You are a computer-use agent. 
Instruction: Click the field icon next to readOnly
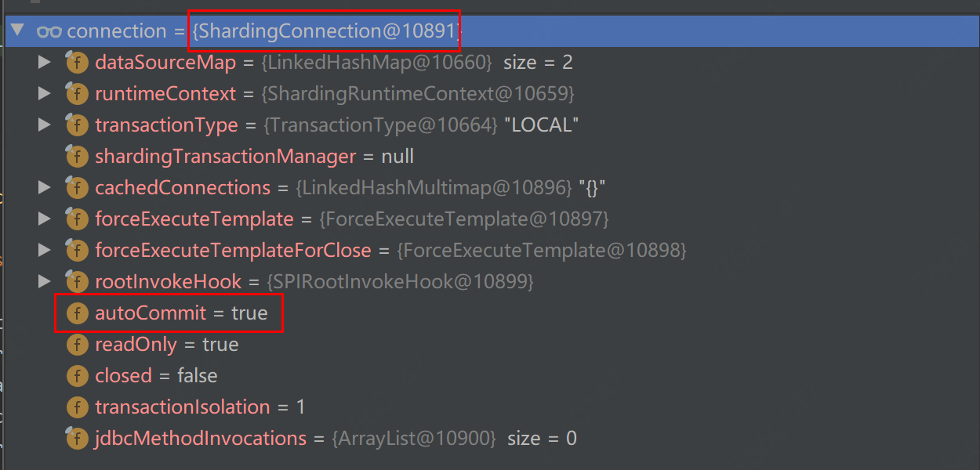coord(77,345)
